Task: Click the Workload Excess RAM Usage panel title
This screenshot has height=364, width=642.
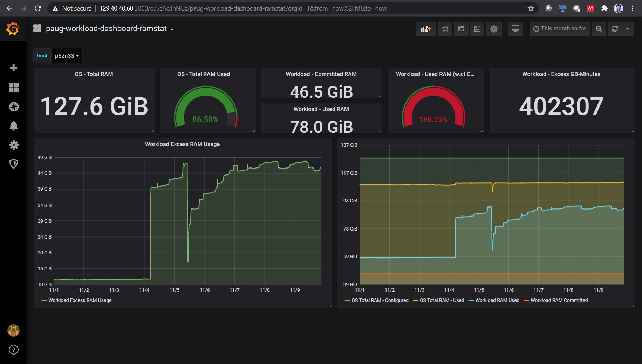Action: tap(182, 144)
